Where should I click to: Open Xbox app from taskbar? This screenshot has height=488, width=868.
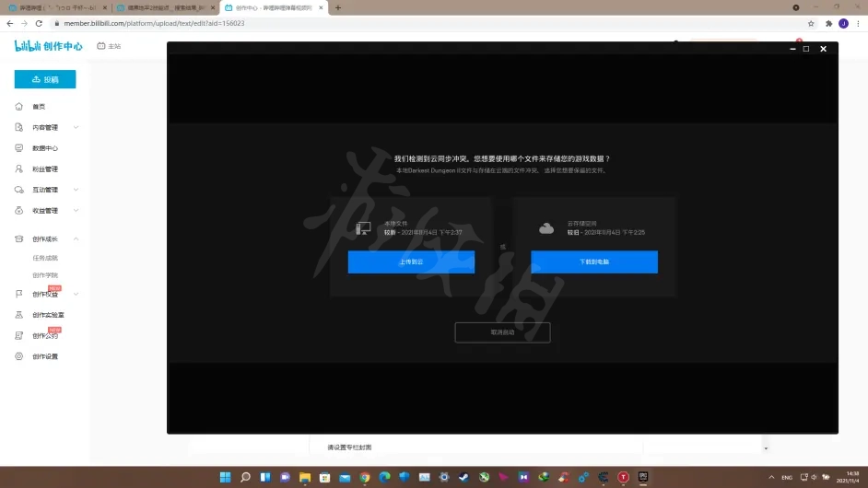[x=484, y=477]
